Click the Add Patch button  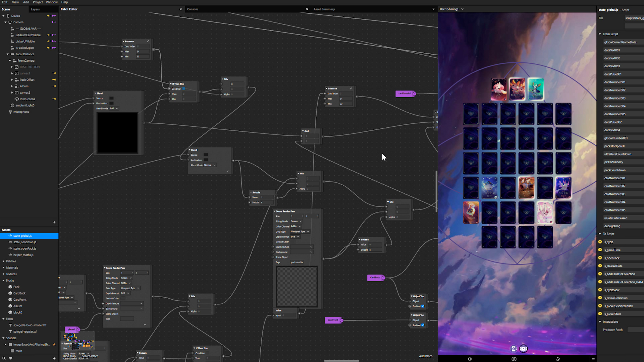[425, 356]
